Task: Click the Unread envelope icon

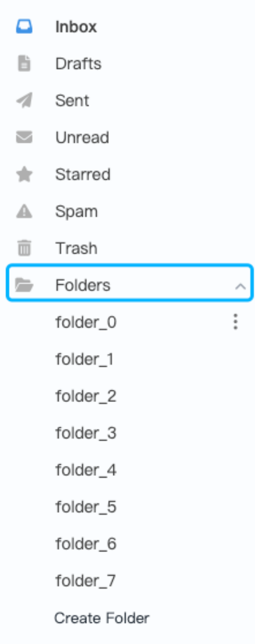Action: click(x=24, y=137)
